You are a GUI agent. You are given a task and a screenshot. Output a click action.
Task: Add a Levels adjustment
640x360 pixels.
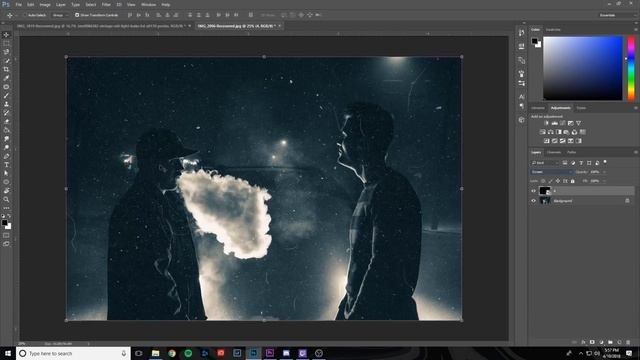point(554,123)
